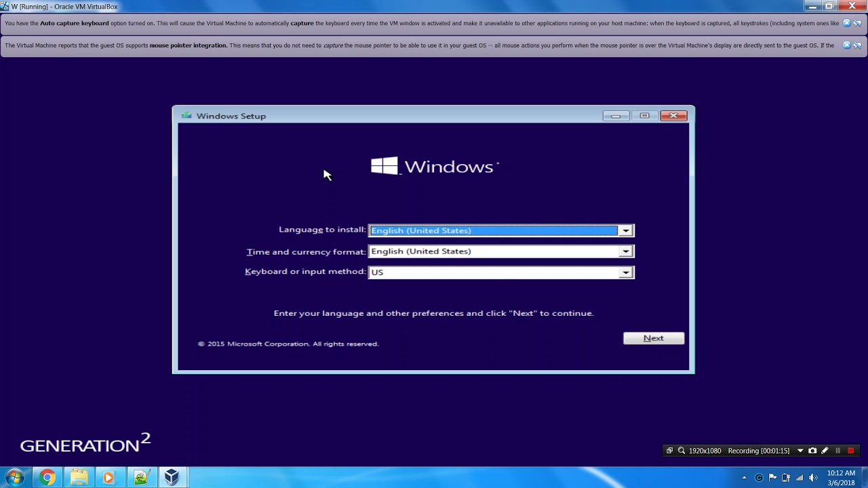Close the VirtualBox VM window
Viewport: 868px width, 488px height.
tap(852, 6)
